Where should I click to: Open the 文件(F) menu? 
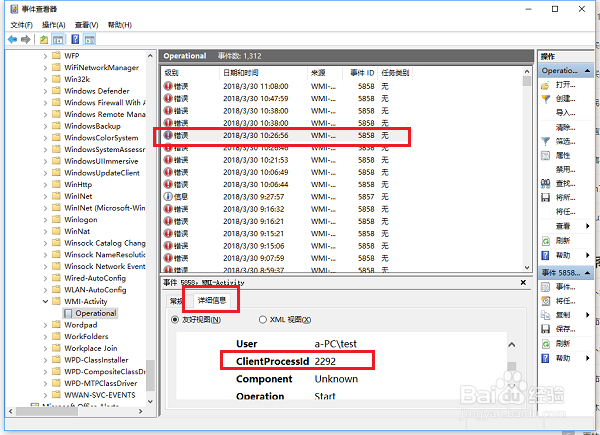21,25
